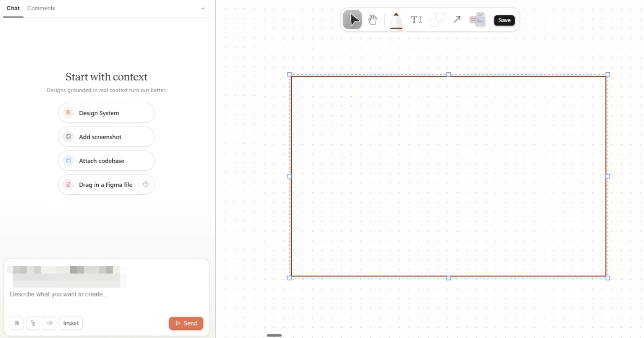Switch to the Comments tab

click(x=41, y=8)
